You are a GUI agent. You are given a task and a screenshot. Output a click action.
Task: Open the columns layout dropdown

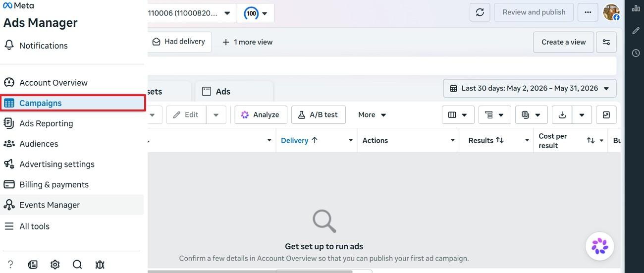tap(458, 114)
